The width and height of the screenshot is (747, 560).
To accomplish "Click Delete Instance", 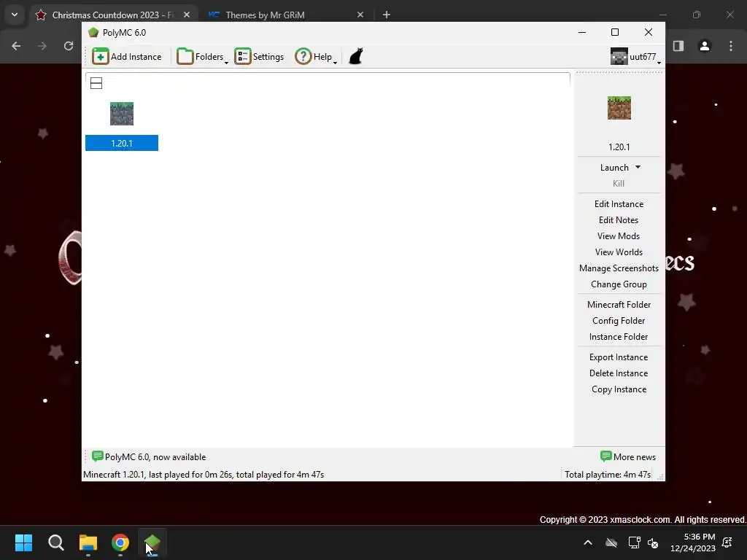I will click(619, 373).
